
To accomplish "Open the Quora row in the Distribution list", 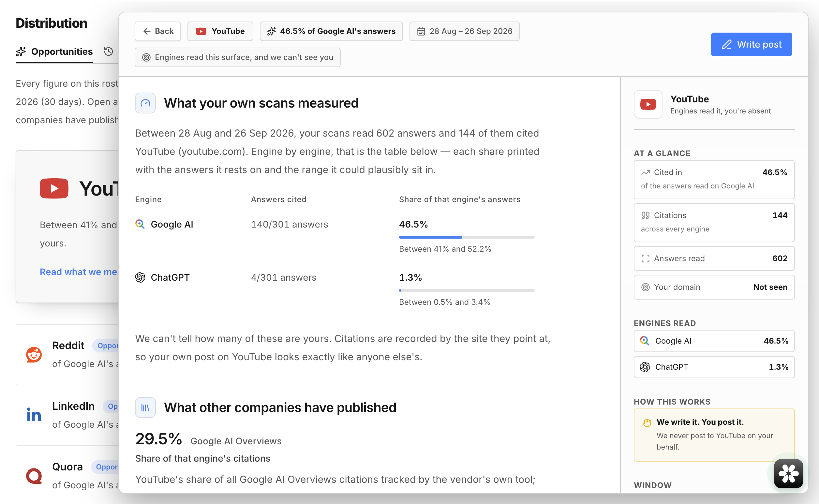I will 67,476.
